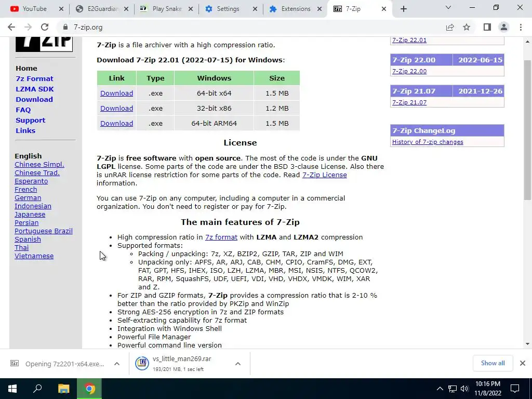532x399 pixels.
Task: Close the downloads bar
Action: tap(523, 363)
